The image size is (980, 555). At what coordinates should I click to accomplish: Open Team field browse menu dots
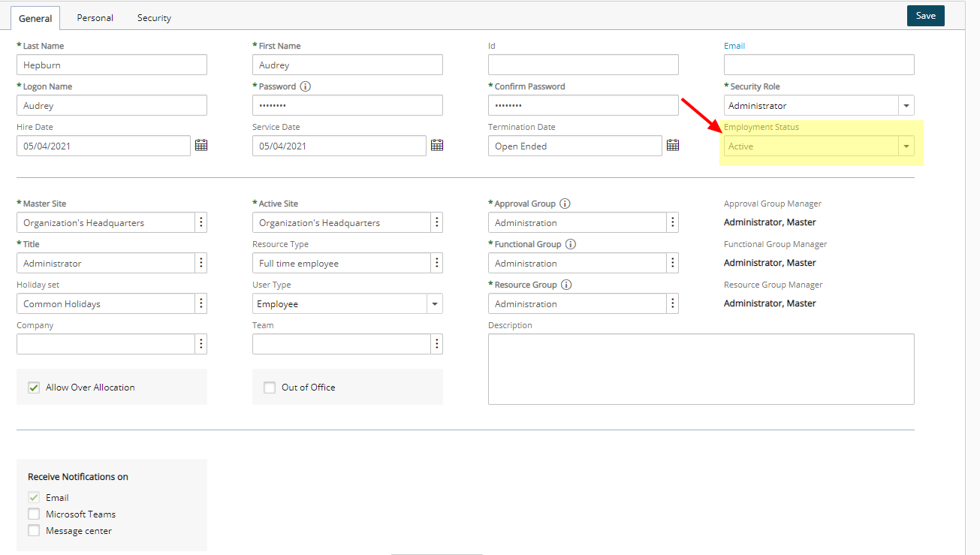[x=437, y=344]
